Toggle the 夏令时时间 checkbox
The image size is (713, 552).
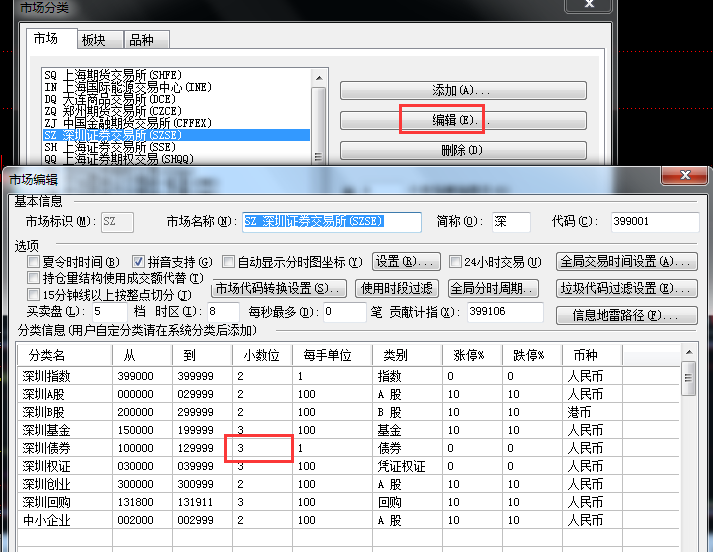(33, 261)
